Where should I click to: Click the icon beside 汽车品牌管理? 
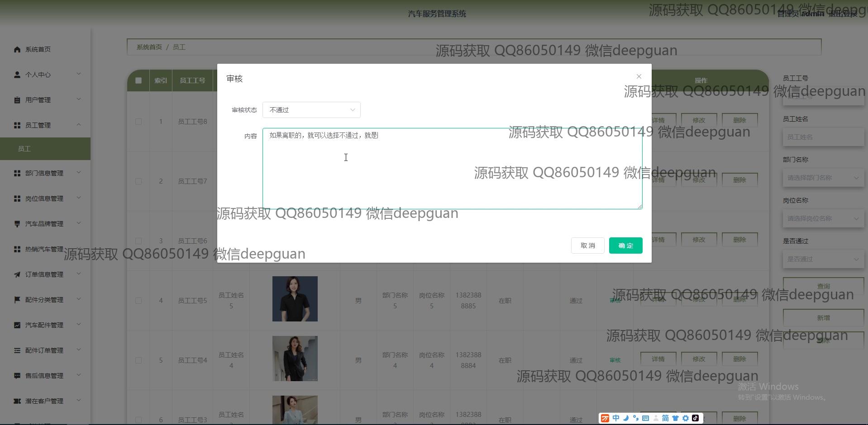pos(17,224)
